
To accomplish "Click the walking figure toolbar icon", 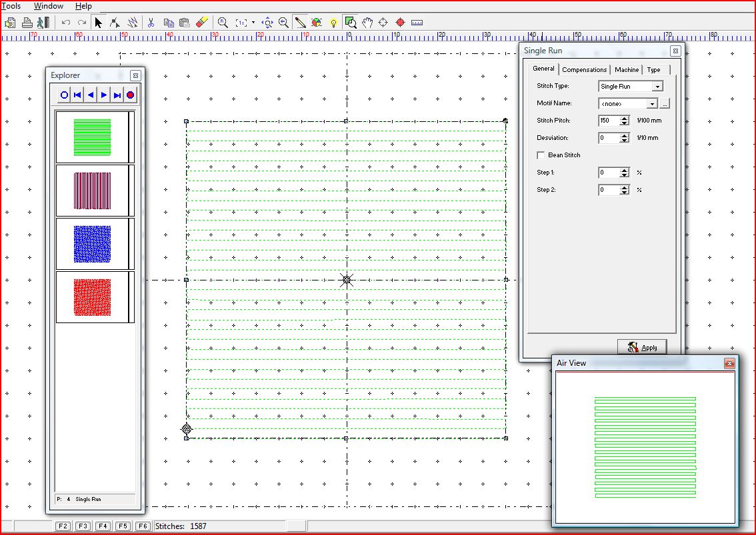I will [44, 23].
